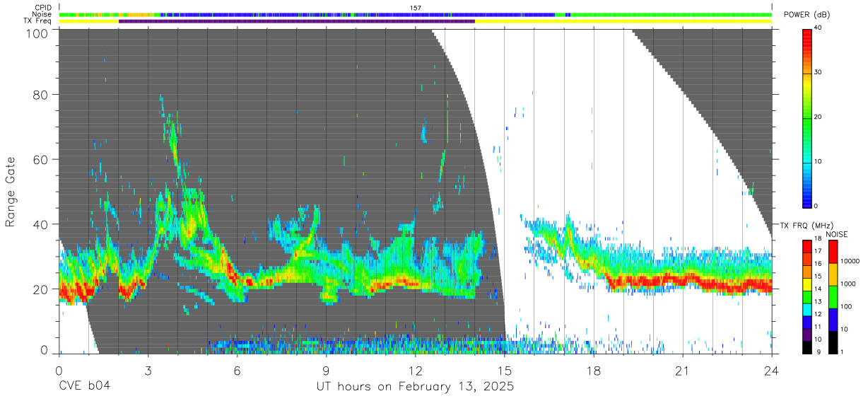Image resolution: width=868 pixels, height=401 pixels.
Task: Click the TX FRQ (MHz) color bar
Action: point(808,297)
